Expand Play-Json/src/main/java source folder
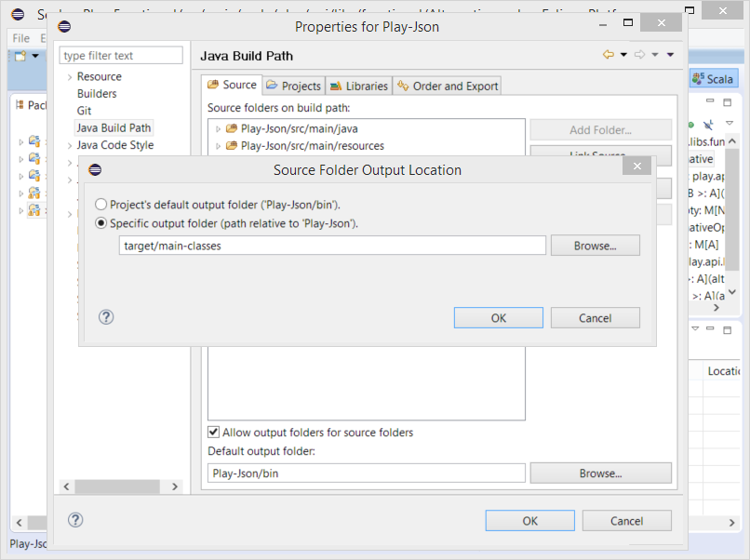The image size is (750, 560). point(218,129)
